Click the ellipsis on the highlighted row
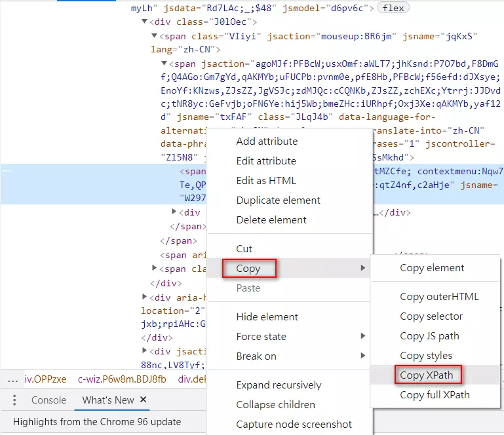 click(7, 170)
